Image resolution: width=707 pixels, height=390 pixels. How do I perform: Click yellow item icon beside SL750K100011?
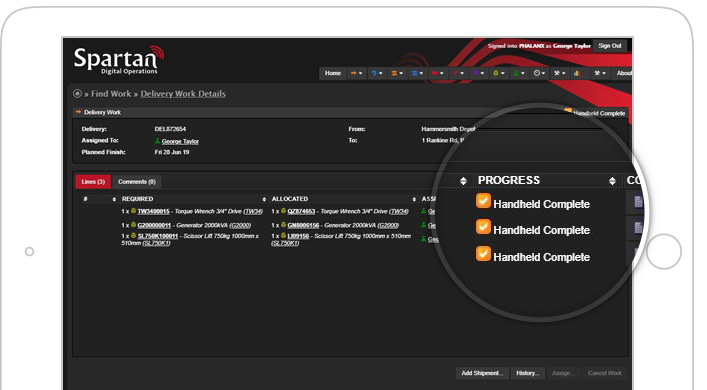click(x=133, y=235)
